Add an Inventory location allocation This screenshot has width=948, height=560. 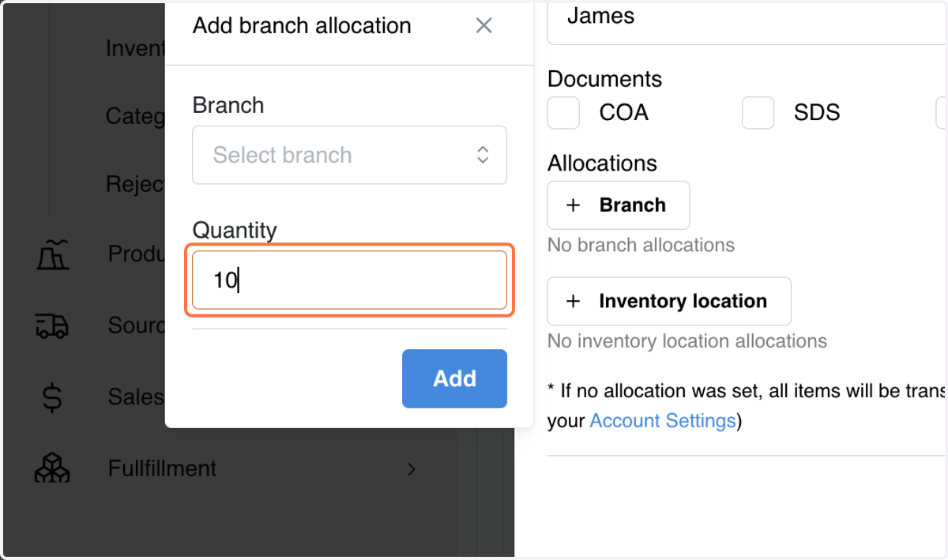pos(669,301)
